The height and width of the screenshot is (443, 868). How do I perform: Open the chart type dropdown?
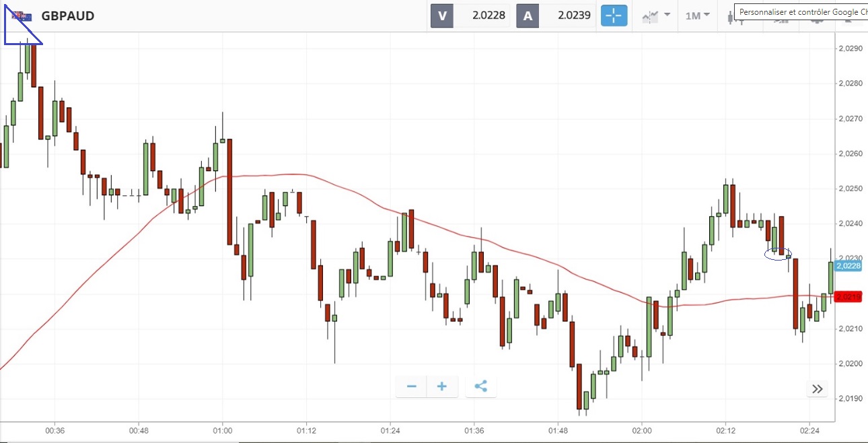click(656, 15)
